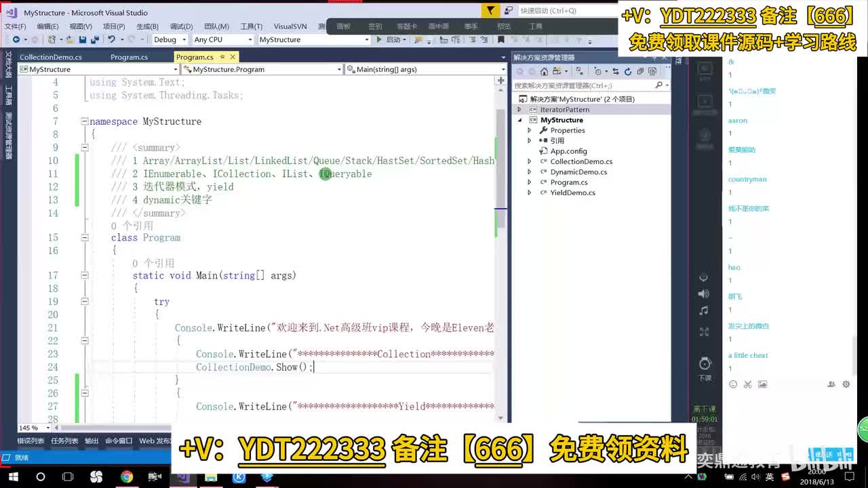868x488 pixels.
Task: Click the music note icon in side panel
Action: [704, 310]
